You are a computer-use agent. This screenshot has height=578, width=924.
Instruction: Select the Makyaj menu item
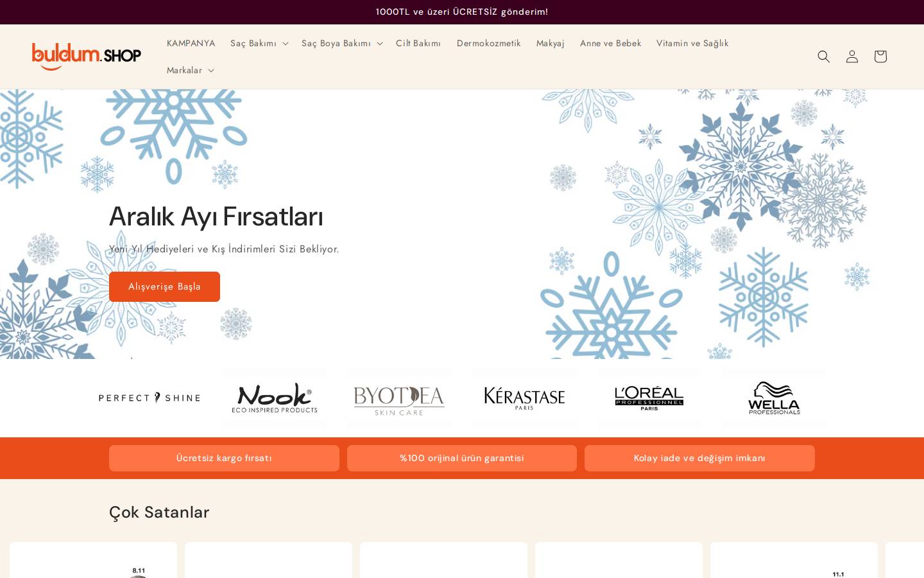[551, 43]
